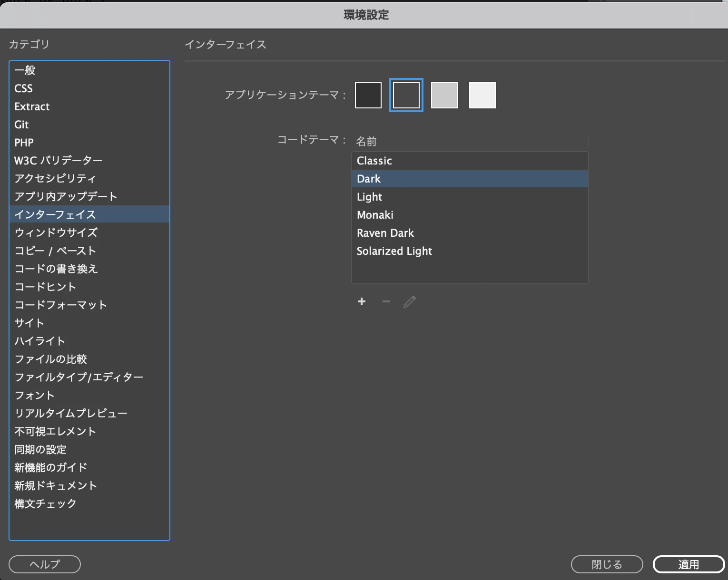This screenshot has height=580, width=728.
Task: Open the Git category
Action: coord(89,125)
